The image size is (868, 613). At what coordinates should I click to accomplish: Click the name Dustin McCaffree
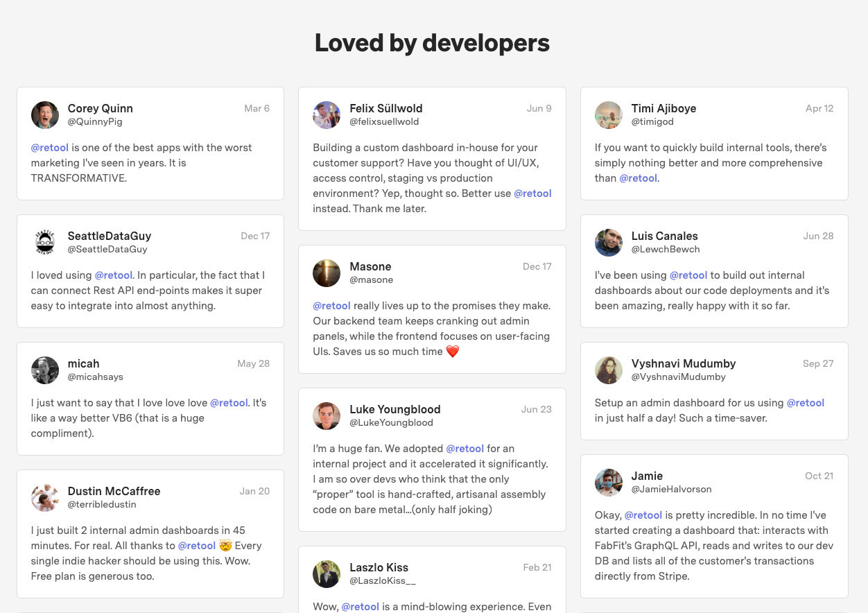pyautogui.click(x=114, y=491)
